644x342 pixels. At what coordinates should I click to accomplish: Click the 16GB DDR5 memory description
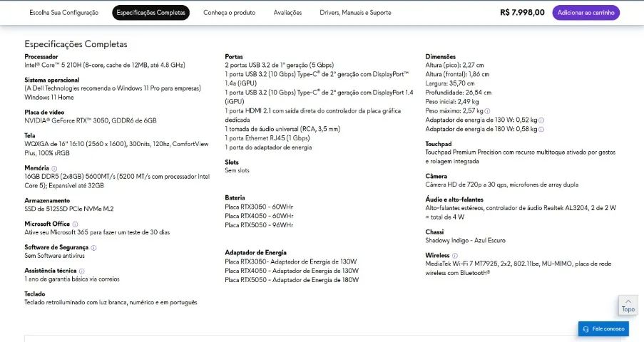[117, 181]
